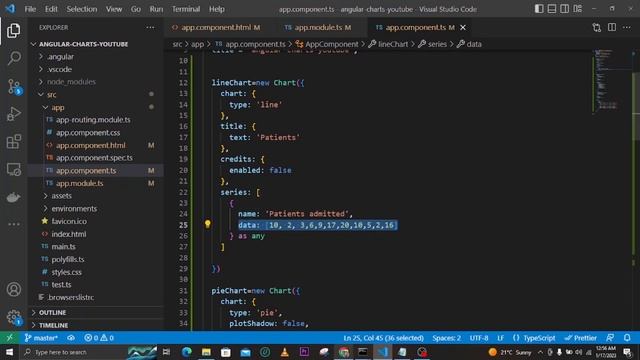Toggle the secondary side bar layout
640x360 pixels.
(x=564, y=9)
